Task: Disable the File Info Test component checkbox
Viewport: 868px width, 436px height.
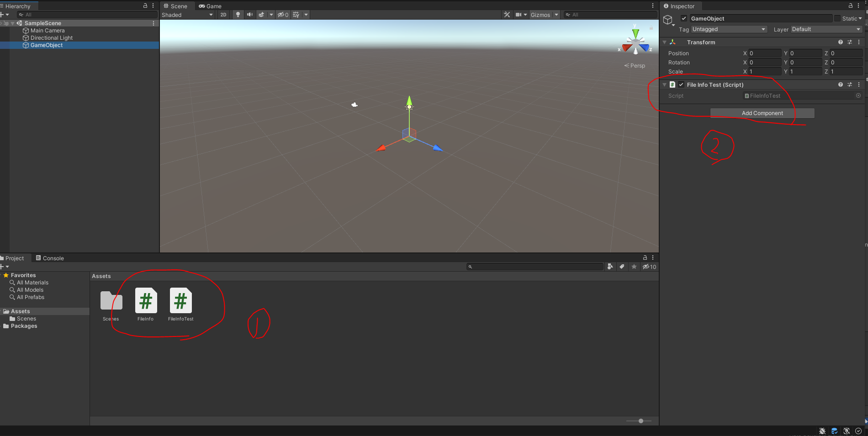Action: pyautogui.click(x=681, y=84)
